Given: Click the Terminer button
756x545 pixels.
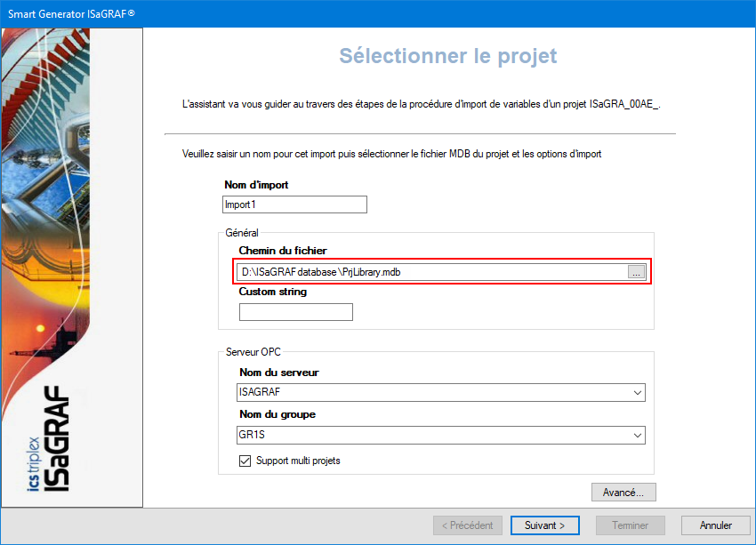Looking at the screenshot, I should pos(631,525).
